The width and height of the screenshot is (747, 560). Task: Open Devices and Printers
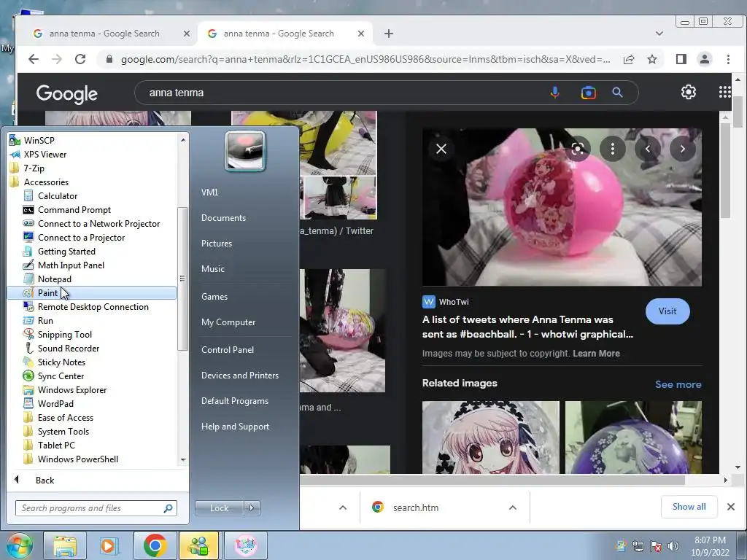(239, 376)
